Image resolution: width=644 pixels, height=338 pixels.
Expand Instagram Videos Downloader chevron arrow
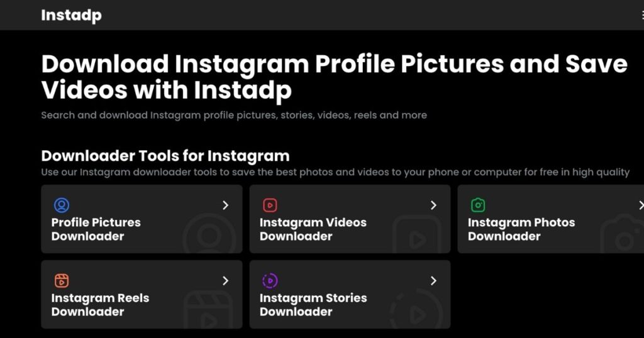coord(433,205)
